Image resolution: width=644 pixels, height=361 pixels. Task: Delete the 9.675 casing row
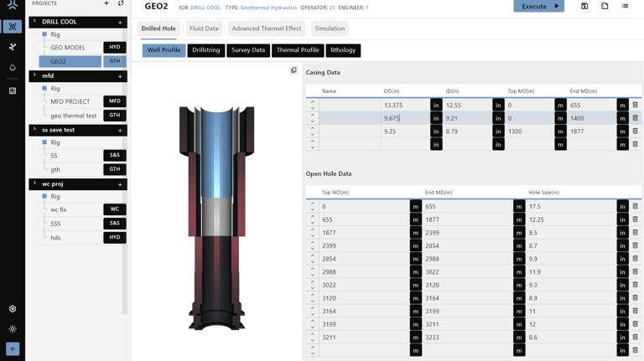[x=635, y=118]
